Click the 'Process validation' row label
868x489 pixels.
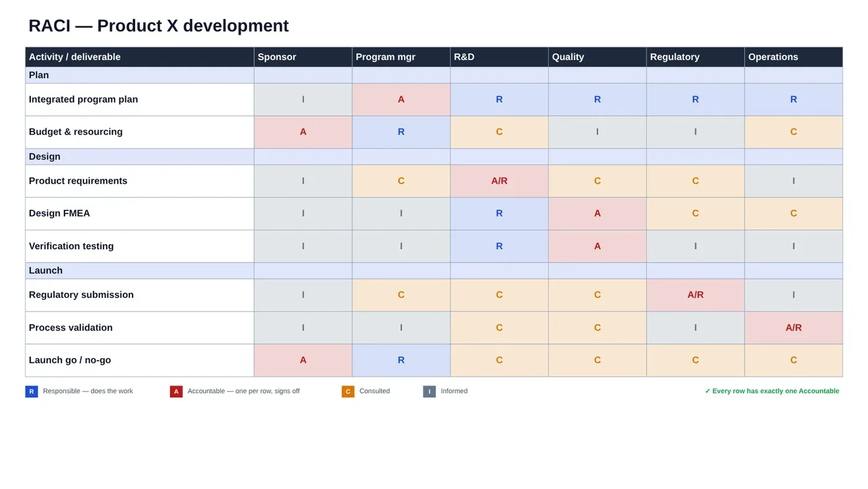(x=139, y=328)
